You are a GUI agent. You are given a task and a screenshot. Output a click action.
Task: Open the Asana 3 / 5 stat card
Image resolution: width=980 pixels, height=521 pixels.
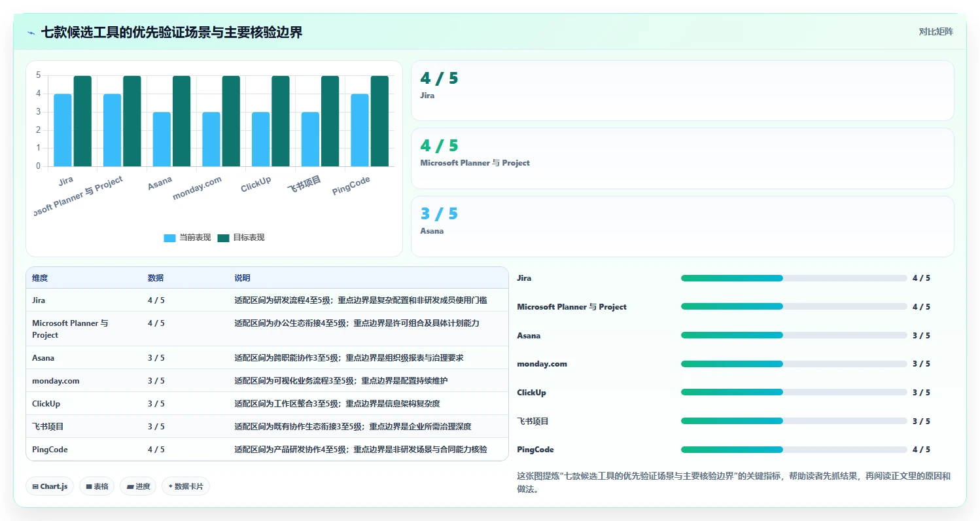[x=682, y=226]
